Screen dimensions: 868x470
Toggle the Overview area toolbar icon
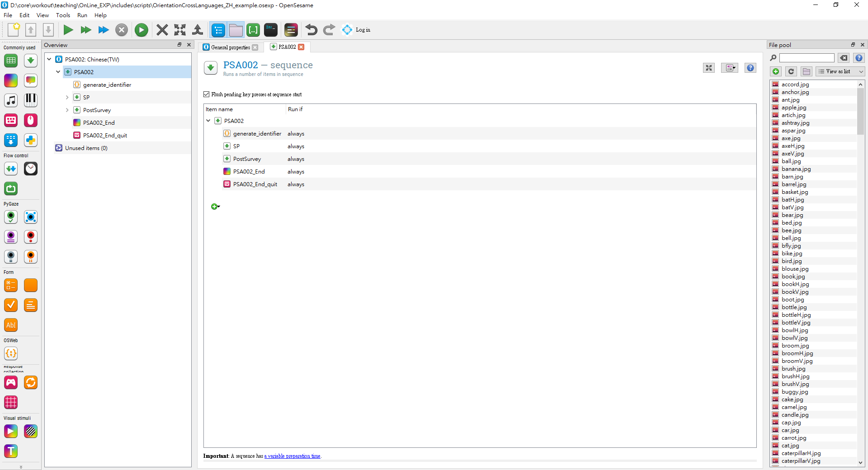click(x=218, y=30)
